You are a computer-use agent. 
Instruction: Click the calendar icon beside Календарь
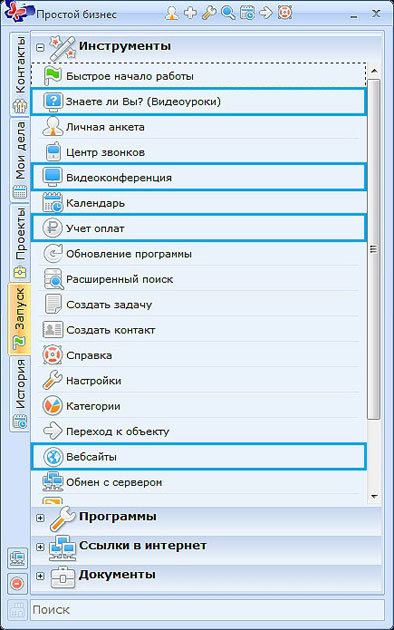point(53,203)
